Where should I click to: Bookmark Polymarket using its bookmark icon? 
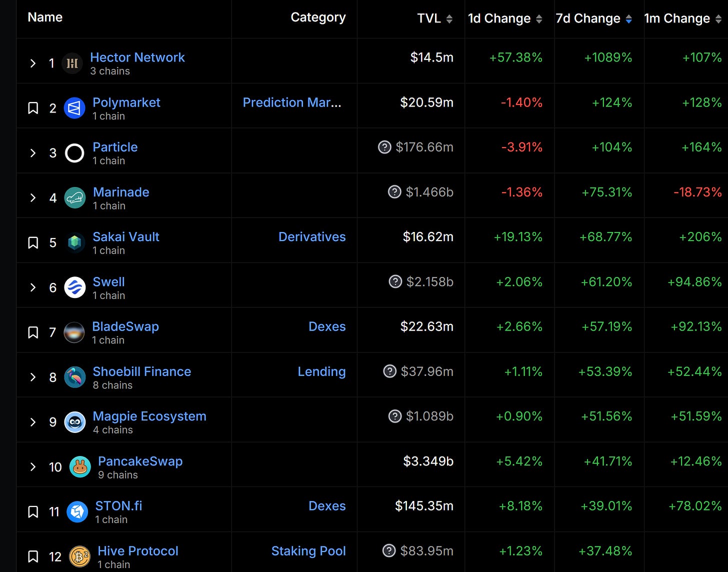coord(33,108)
